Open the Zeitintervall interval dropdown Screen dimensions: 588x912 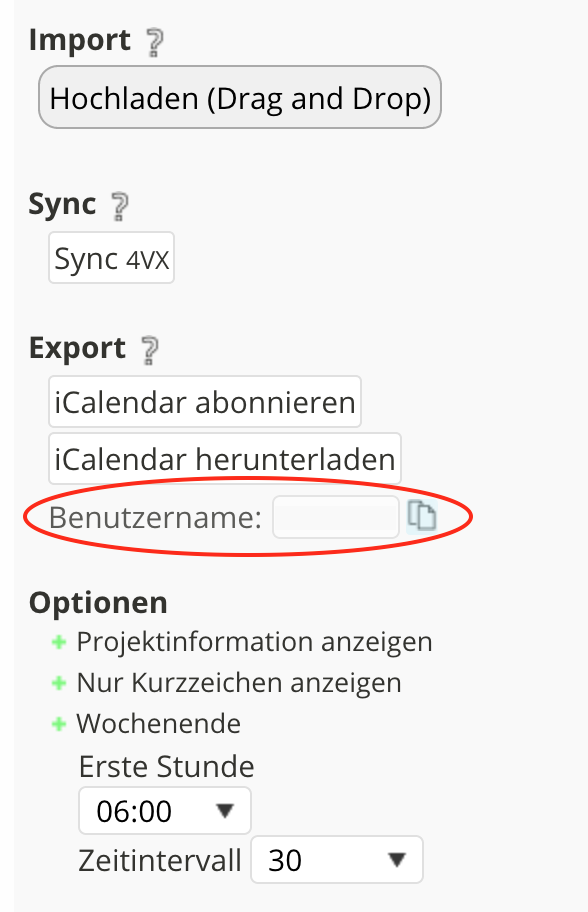[x=336, y=859]
